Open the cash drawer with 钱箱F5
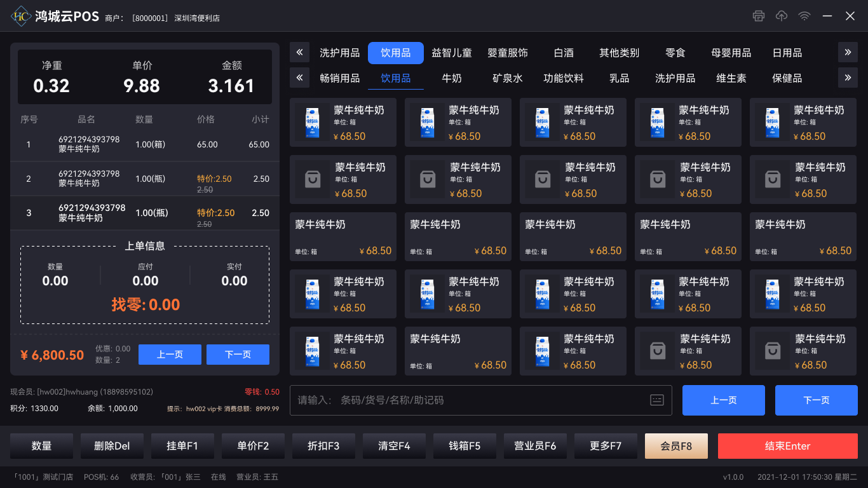This screenshot has width=868, height=488. (465, 446)
